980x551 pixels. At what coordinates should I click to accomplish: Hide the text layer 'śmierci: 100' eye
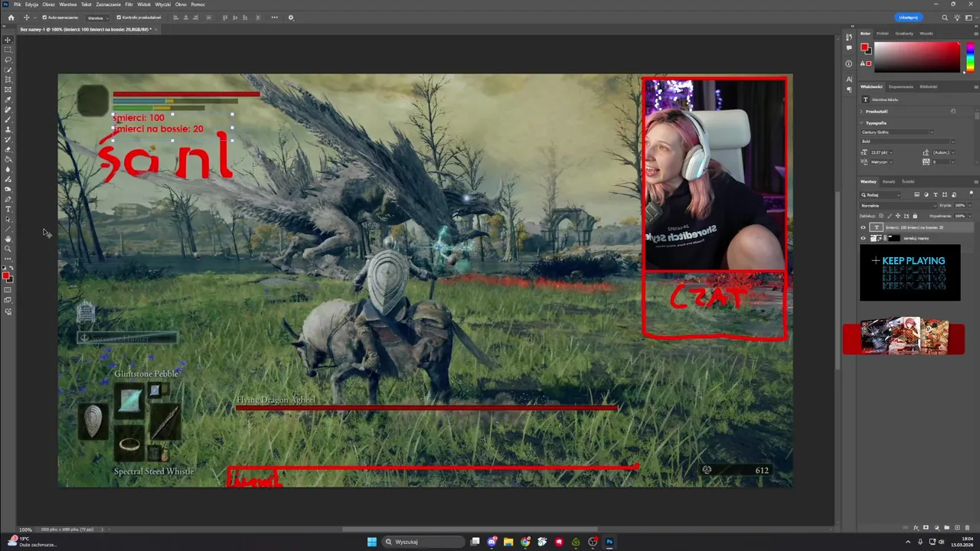tap(863, 227)
